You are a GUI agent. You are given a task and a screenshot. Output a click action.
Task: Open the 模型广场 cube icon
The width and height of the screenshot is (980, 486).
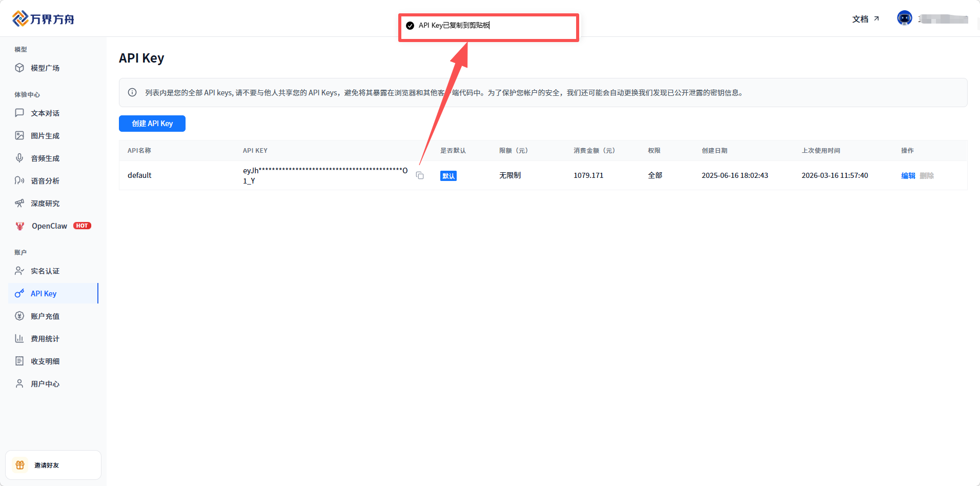tap(19, 68)
